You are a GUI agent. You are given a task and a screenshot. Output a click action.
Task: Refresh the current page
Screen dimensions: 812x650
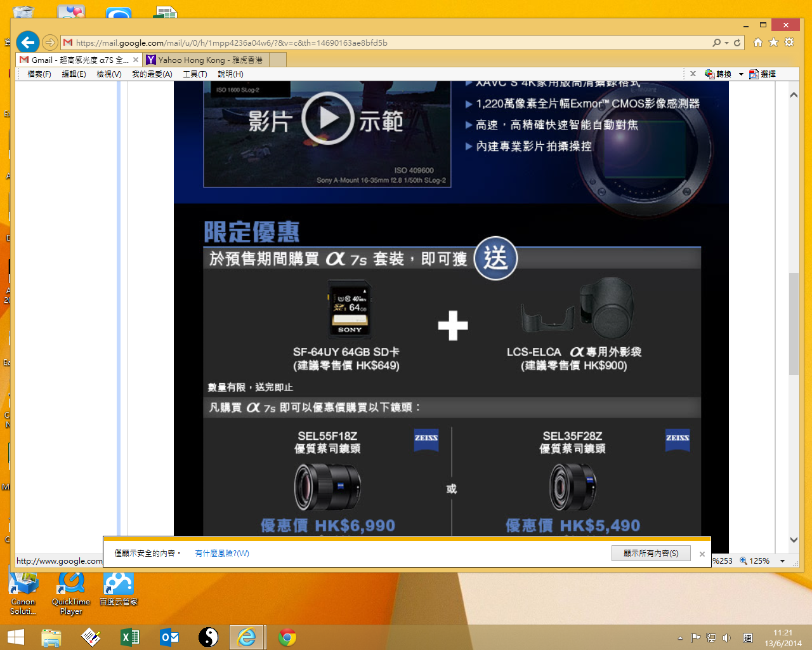(x=737, y=43)
